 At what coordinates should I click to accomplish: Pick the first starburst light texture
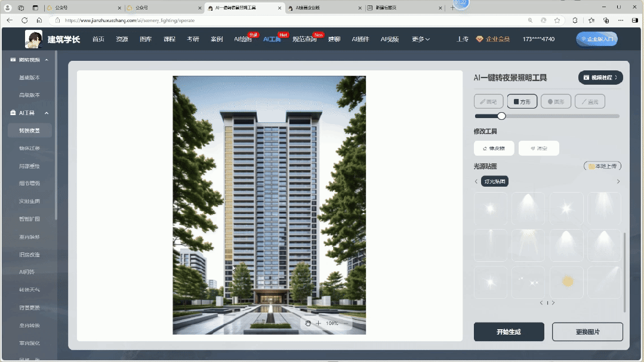pos(491,209)
